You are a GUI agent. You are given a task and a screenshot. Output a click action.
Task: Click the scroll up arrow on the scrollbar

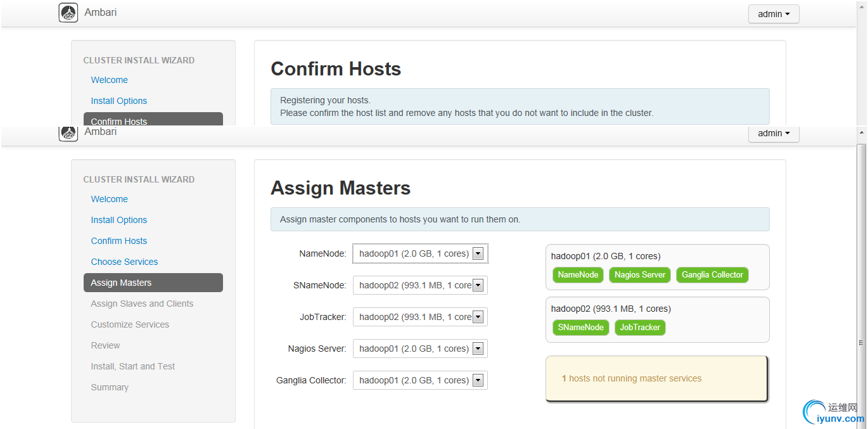(861, 133)
